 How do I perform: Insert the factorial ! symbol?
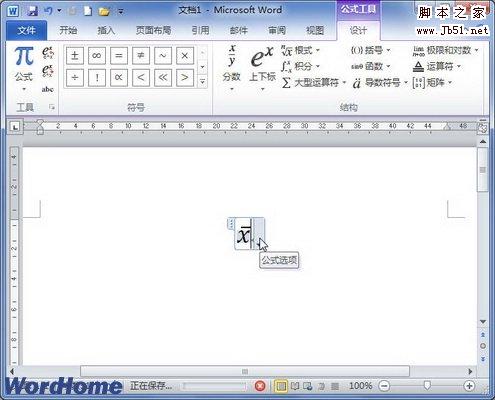[x=97, y=78]
